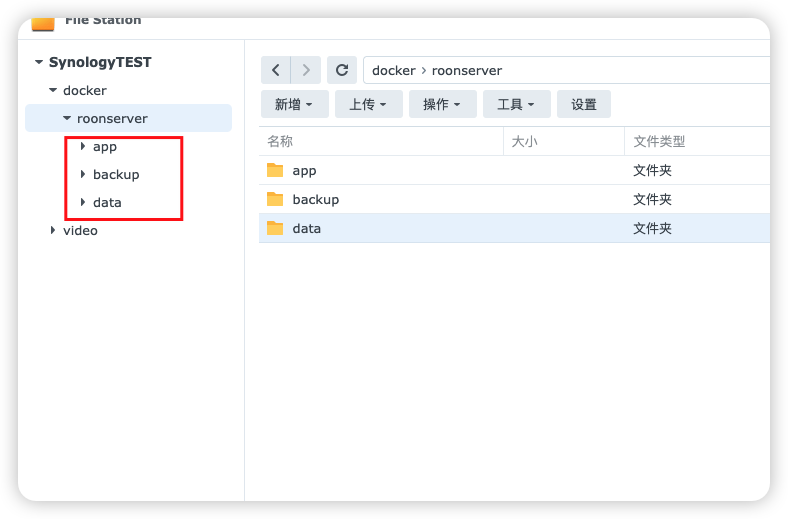Click the app folder icon in file list
The image size is (788, 519).
(276, 171)
